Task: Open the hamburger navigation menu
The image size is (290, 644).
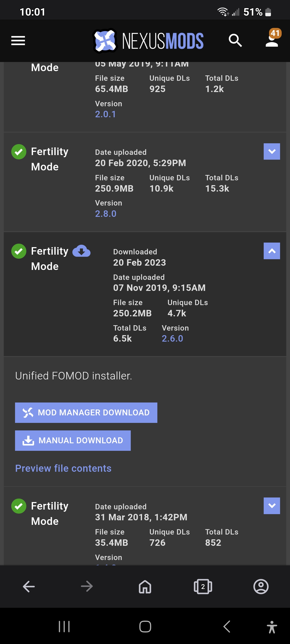Action: [x=18, y=41]
